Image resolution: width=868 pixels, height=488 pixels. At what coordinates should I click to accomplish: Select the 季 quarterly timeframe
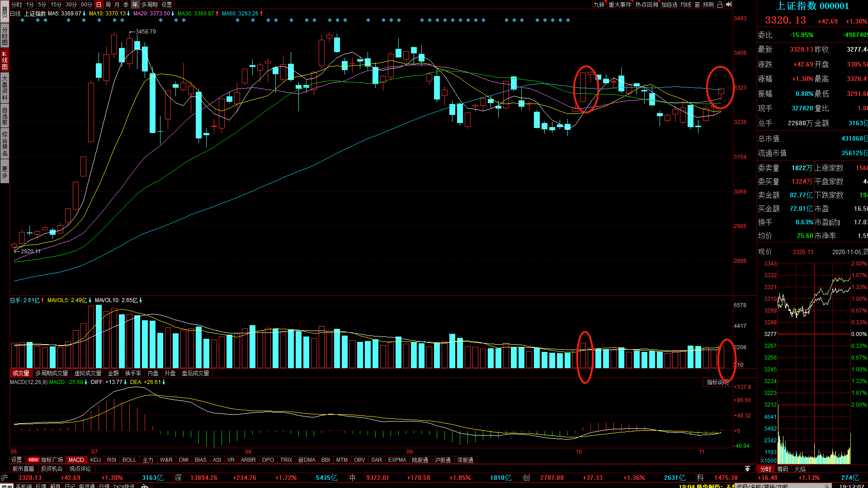click(x=126, y=5)
